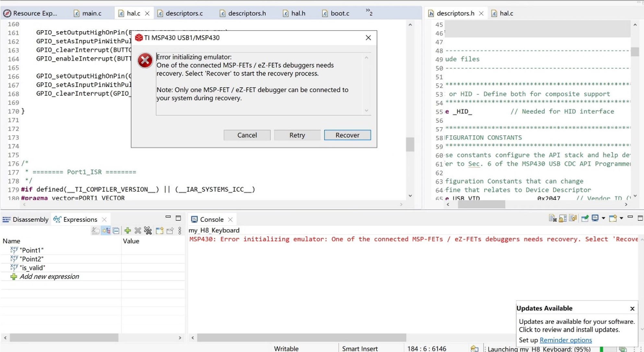Click Remove All Expressions double-X icon
The width and height of the screenshot is (644, 352).
click(148, 231)
